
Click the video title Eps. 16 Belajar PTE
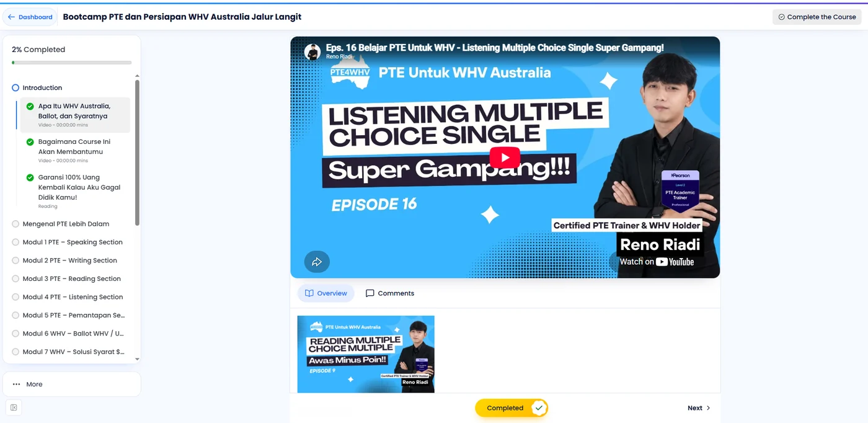point(495,48)
